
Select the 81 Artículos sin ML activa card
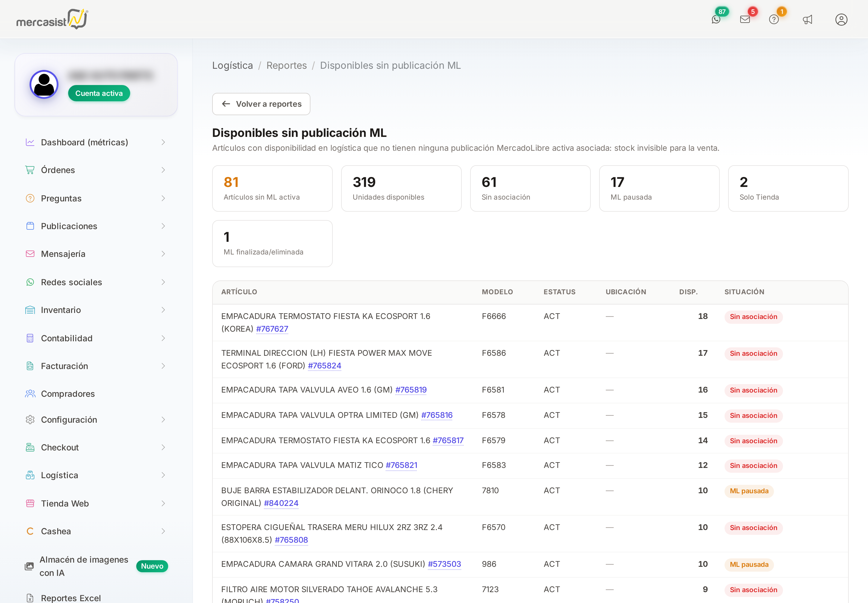pos(272,188)
